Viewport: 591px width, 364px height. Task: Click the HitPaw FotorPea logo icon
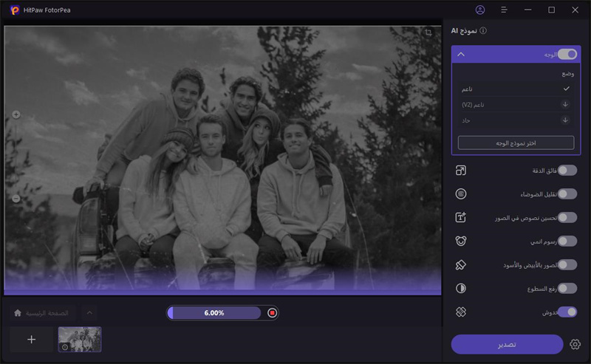pyautogui.click(x=15, y=10)
